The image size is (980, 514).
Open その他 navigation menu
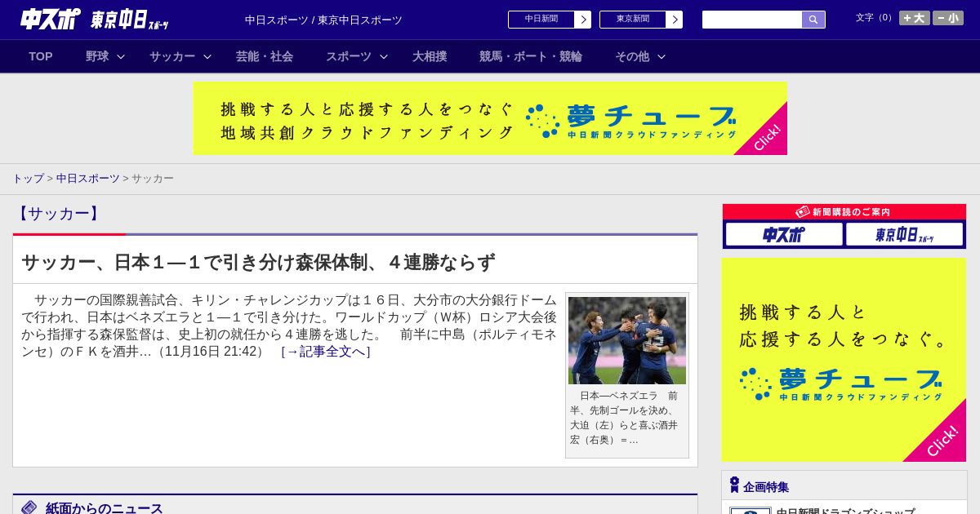point(632,56)
